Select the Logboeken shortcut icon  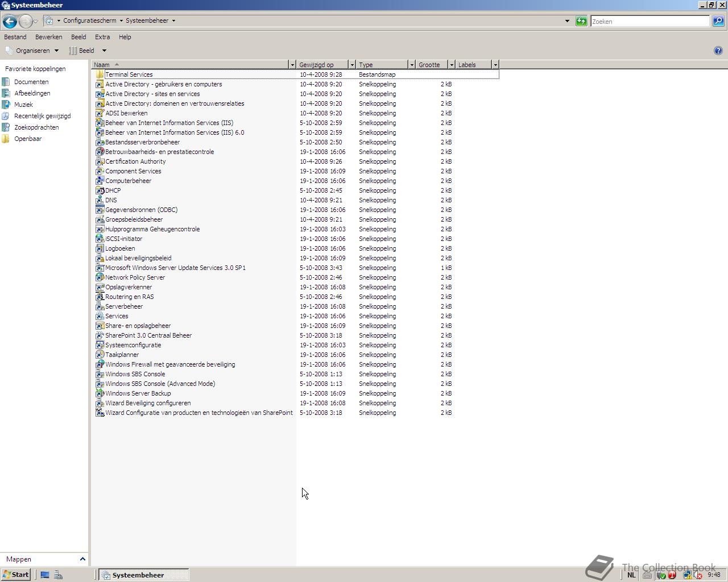coord(100,248)
